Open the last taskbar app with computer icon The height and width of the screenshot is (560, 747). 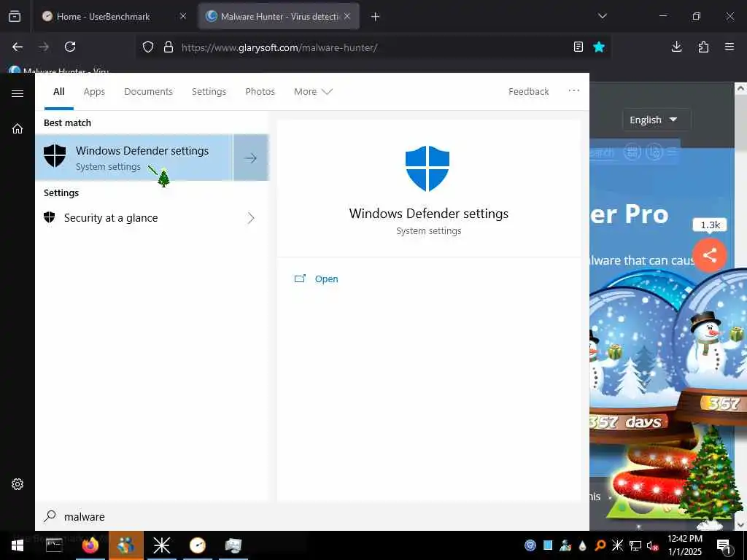[233, 545]
